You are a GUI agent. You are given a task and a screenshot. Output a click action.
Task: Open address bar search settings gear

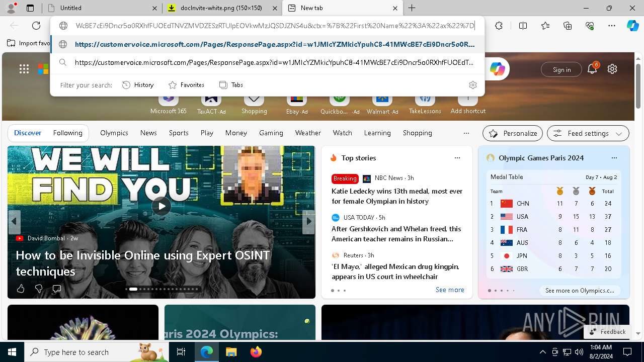[472, 85]
